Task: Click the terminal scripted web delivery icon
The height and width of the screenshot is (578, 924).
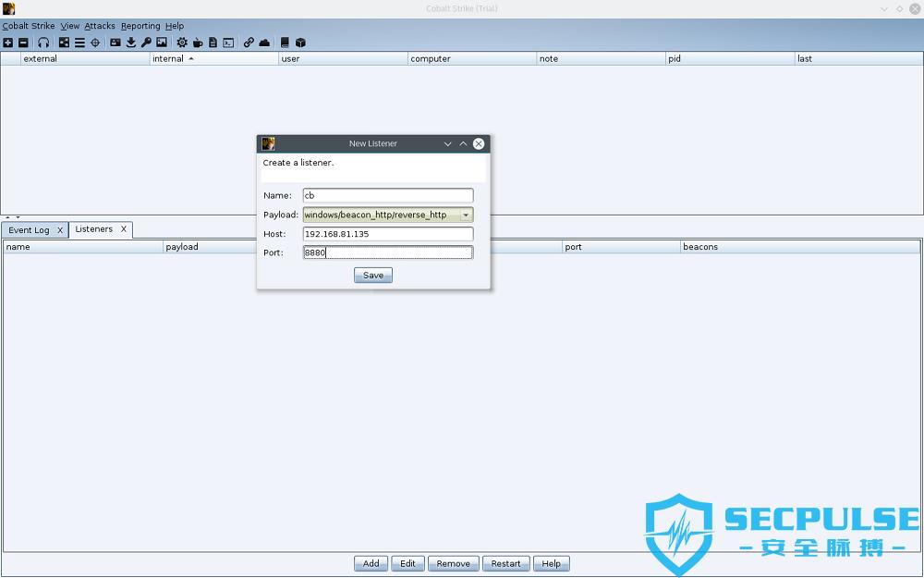Action: click(x=228, y=43)
